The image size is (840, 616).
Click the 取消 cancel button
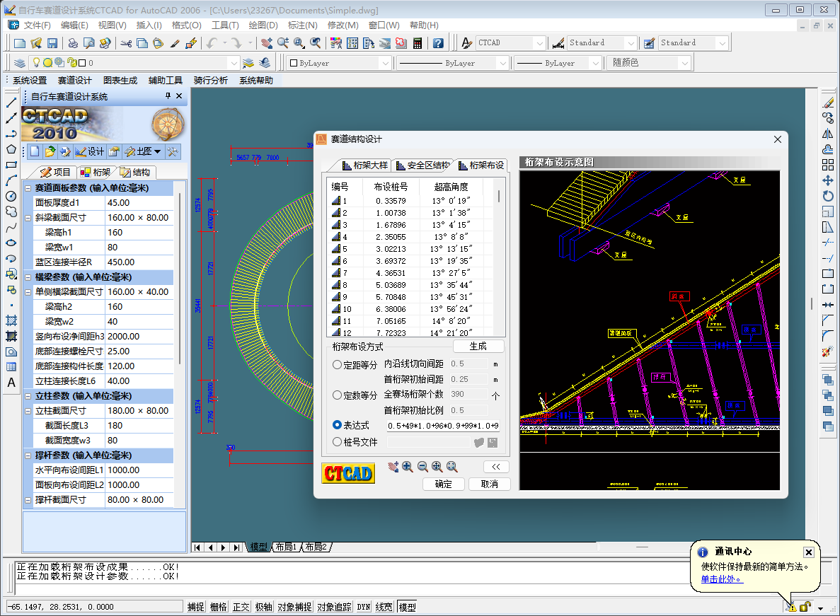(489, 484)
